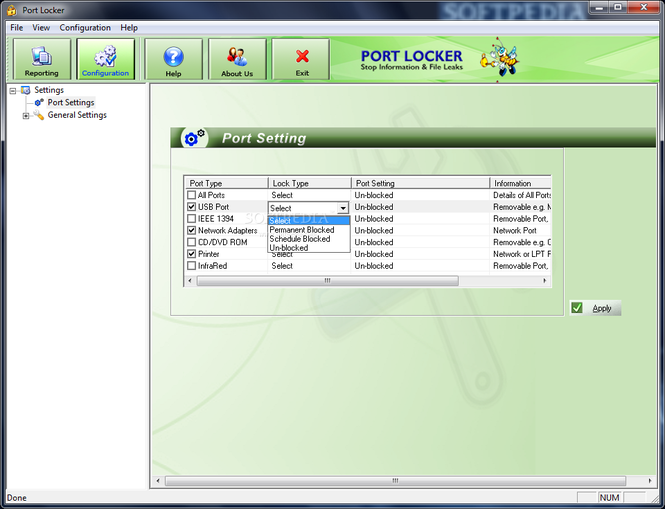Viewport: 665px width, 509px height.
Task: Click the Port Setting header gear icon
Action: [x=195, y=138]
